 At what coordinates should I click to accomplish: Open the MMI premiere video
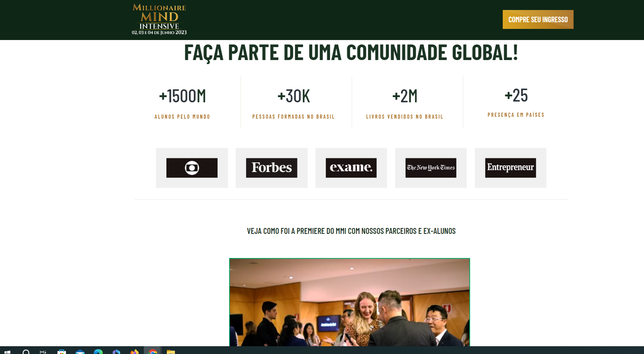350,302
